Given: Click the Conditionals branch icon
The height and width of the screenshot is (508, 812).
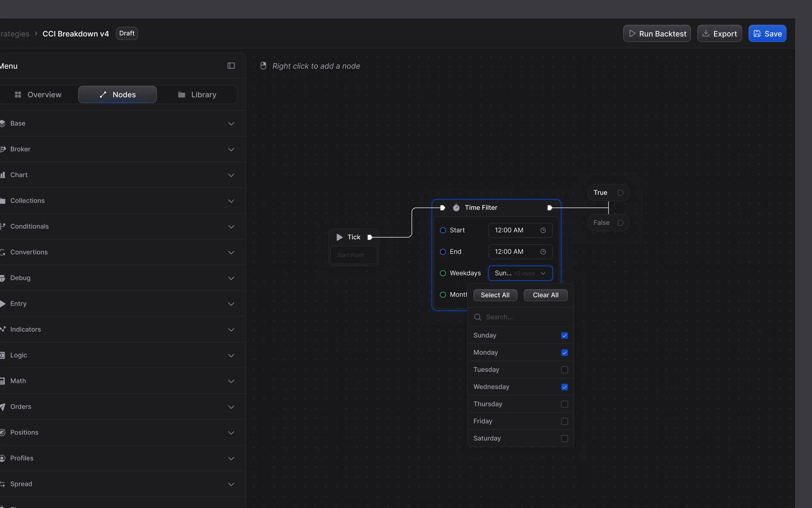Looking at the screenshot, I should 3,226.
